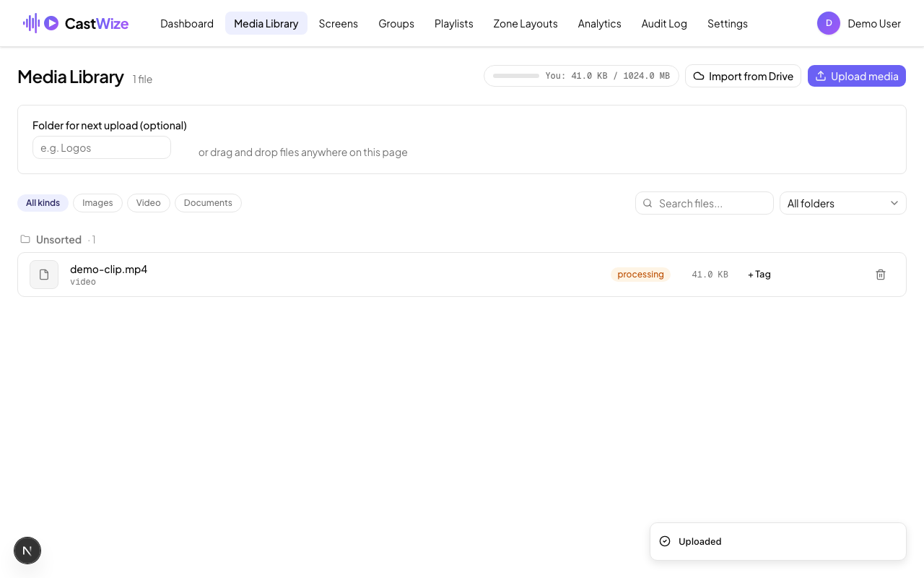Click the storage usage progress bar
Image resolution: width=924 pixels, height=578 pixels.
[516, 76]
